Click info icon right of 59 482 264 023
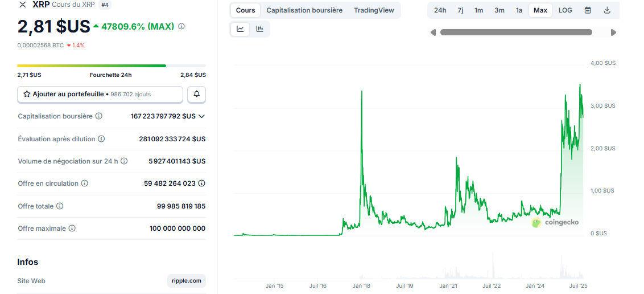This screenshot has width=644, height=294. (x=201, y=183)
